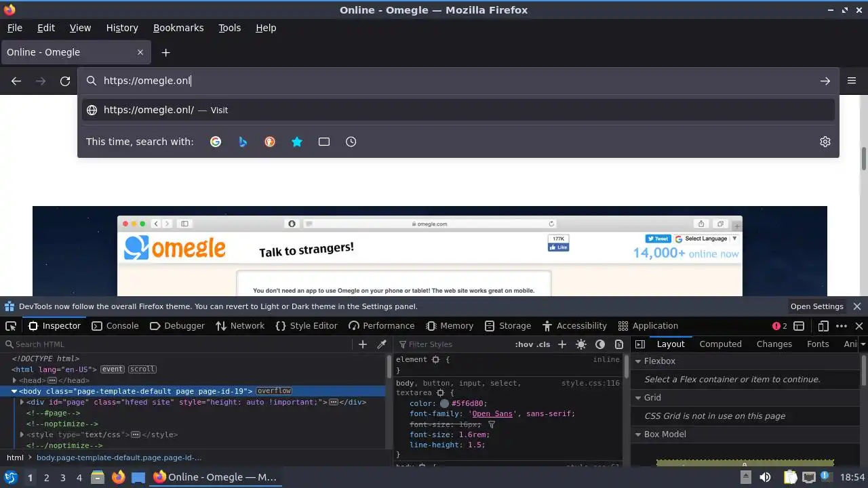Viewport: 868px width, 488px height.
Task: Switch to the Console panel
Action: (115, 326)
